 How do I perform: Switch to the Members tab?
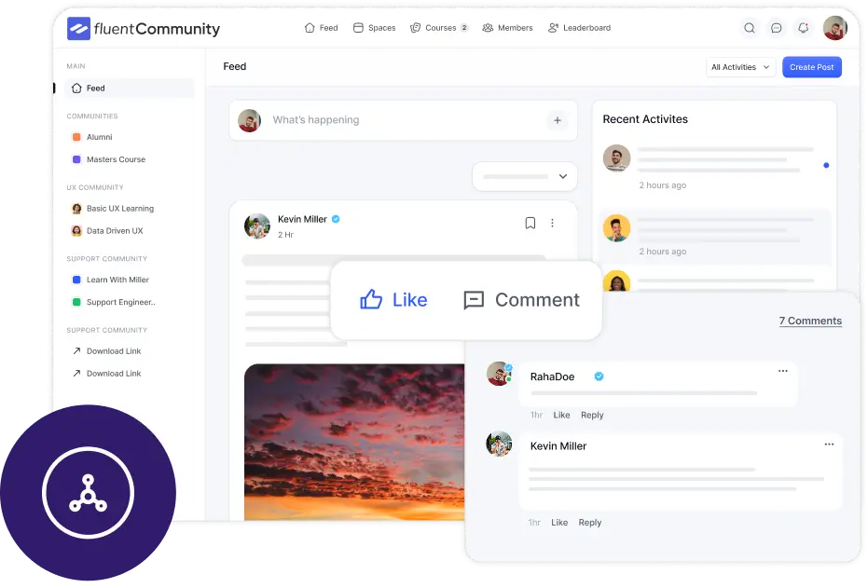click(507, 28)
